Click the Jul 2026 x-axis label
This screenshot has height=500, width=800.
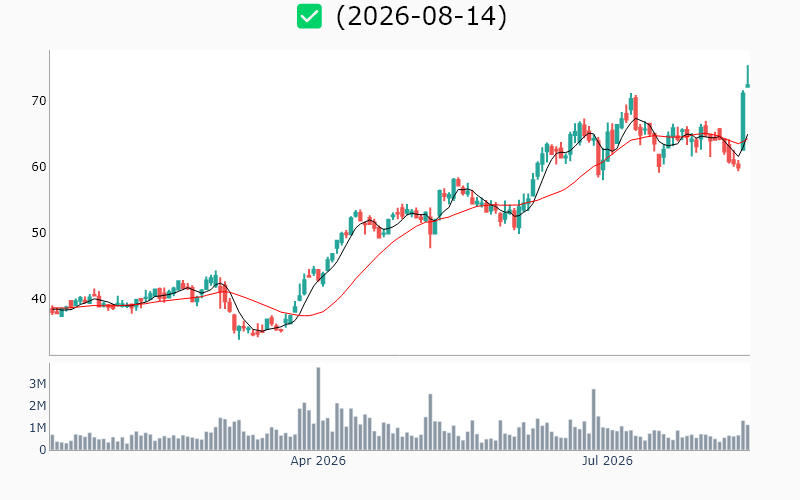tap(607, 461)
